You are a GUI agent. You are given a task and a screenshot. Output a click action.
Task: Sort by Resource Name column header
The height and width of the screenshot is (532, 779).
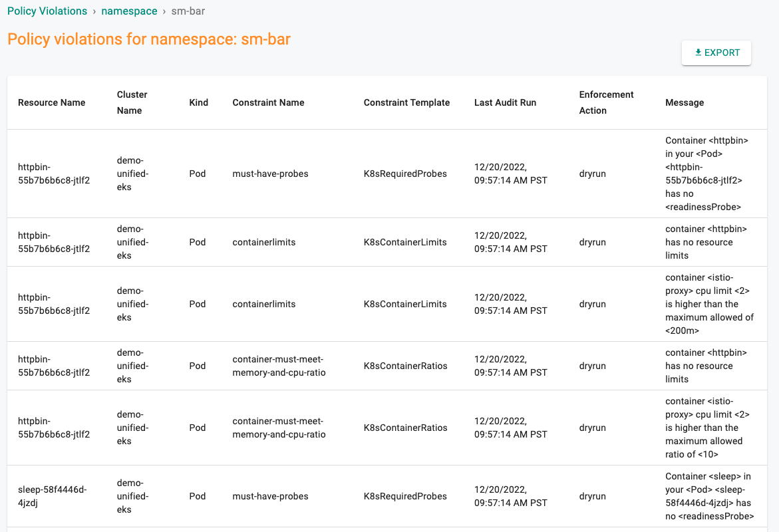(x=52, y=102)
